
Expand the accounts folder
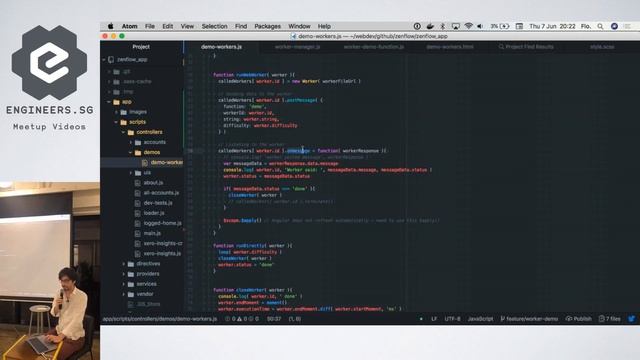[131, 142]
